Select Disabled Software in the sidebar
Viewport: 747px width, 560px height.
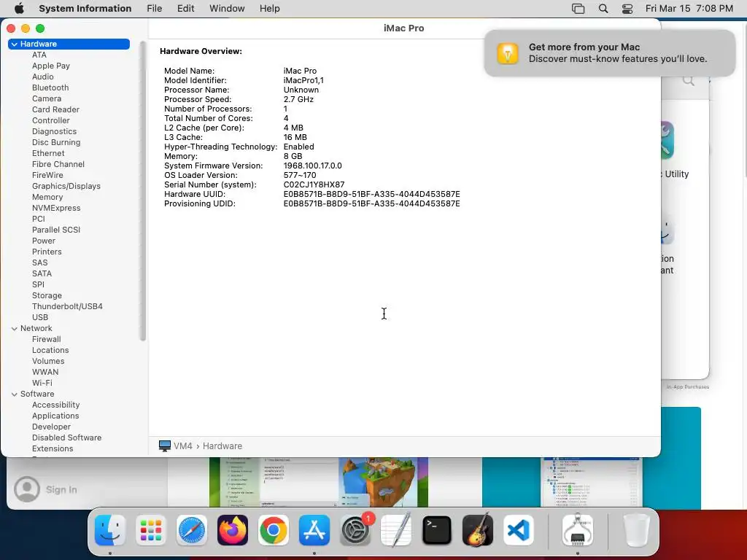pos(66,438)
